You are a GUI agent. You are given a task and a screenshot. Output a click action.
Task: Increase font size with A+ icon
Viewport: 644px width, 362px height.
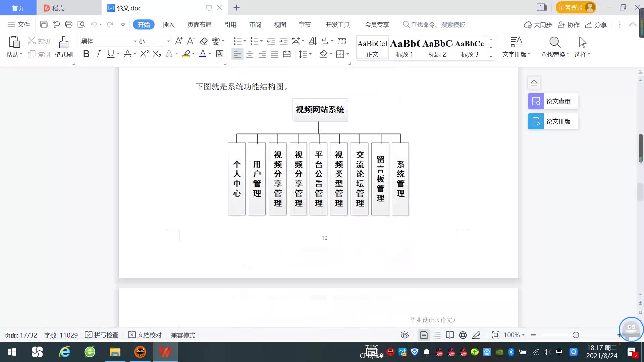point(179,41)
